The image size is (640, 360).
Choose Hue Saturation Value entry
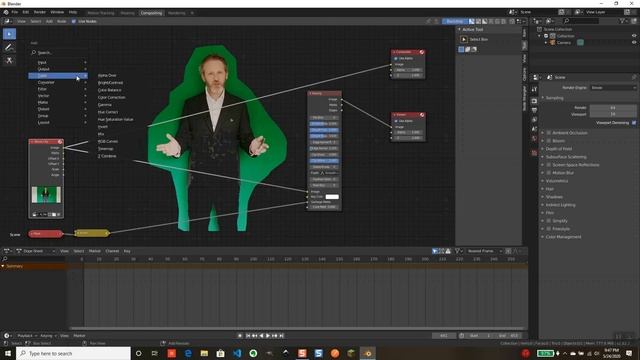point(116,119)
